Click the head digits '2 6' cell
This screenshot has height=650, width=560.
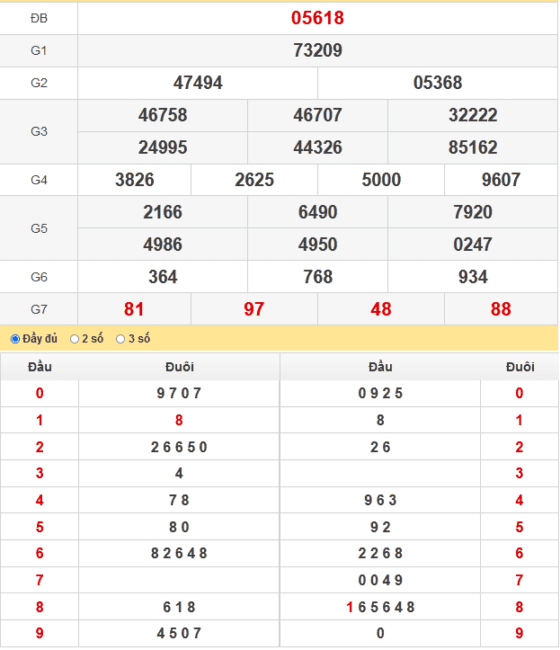381,447
